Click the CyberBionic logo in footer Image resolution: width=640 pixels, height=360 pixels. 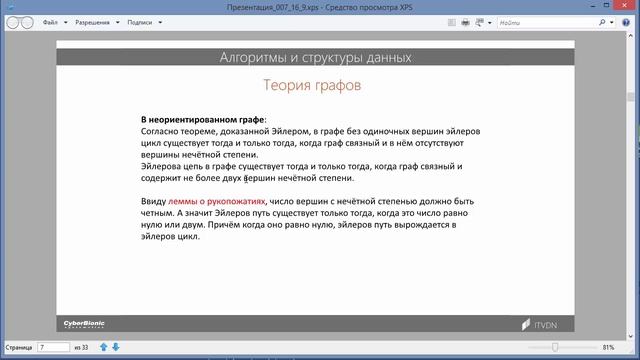(84, 324)
